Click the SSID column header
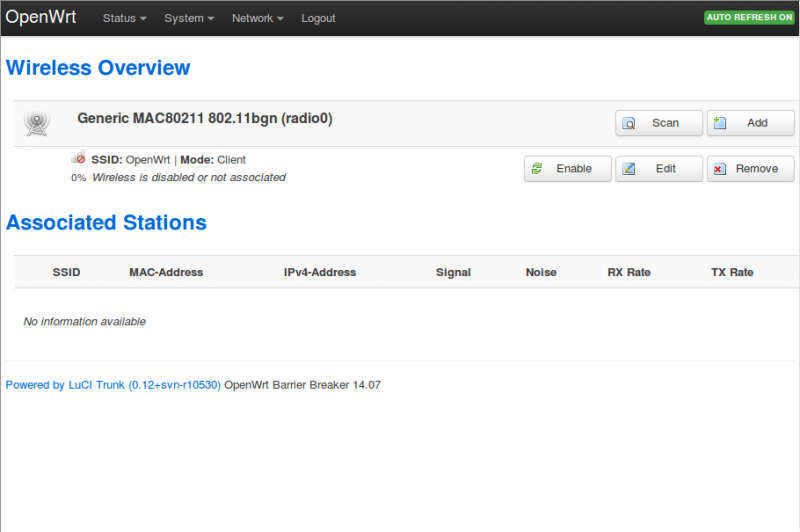The image size is (800, 532). (x=66, y=272)
